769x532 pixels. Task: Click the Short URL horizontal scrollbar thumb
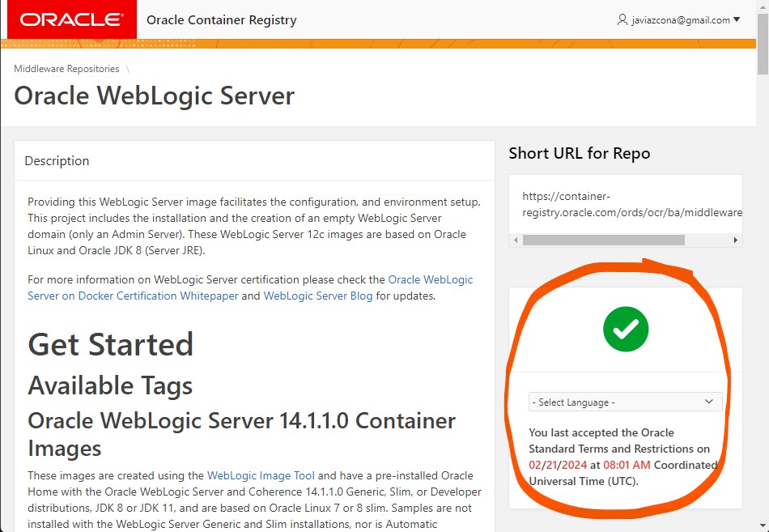tap(603, 240)
